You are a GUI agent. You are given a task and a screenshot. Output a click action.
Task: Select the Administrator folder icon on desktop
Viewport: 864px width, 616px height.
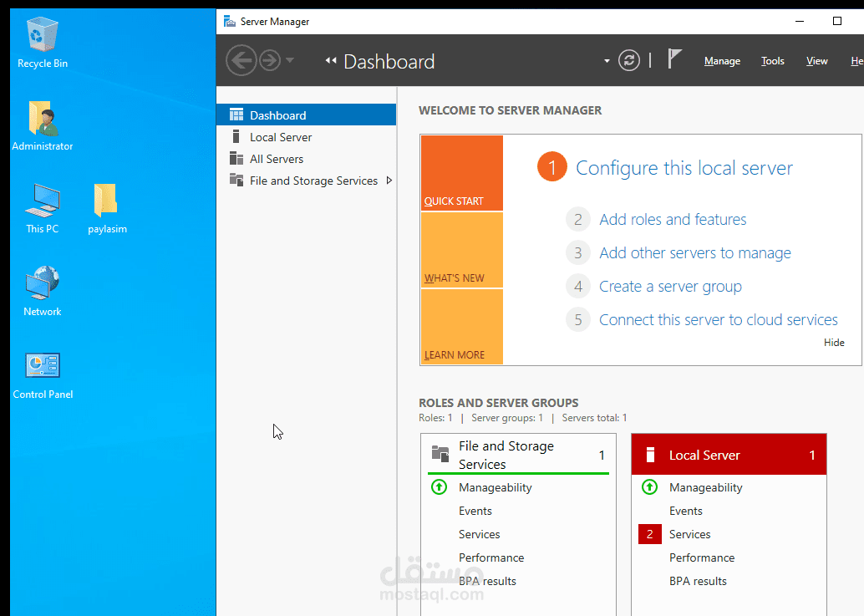[43, 125]
